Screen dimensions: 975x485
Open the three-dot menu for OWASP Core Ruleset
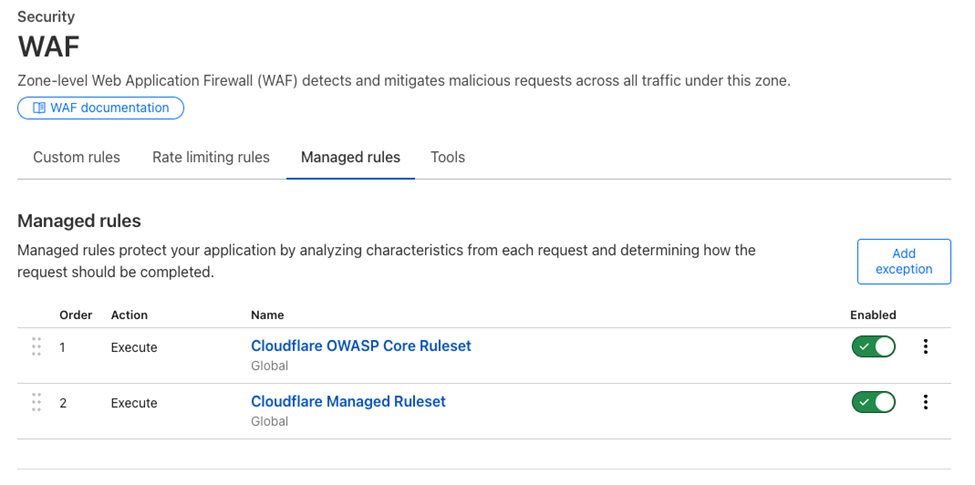(x=925, y=347)
